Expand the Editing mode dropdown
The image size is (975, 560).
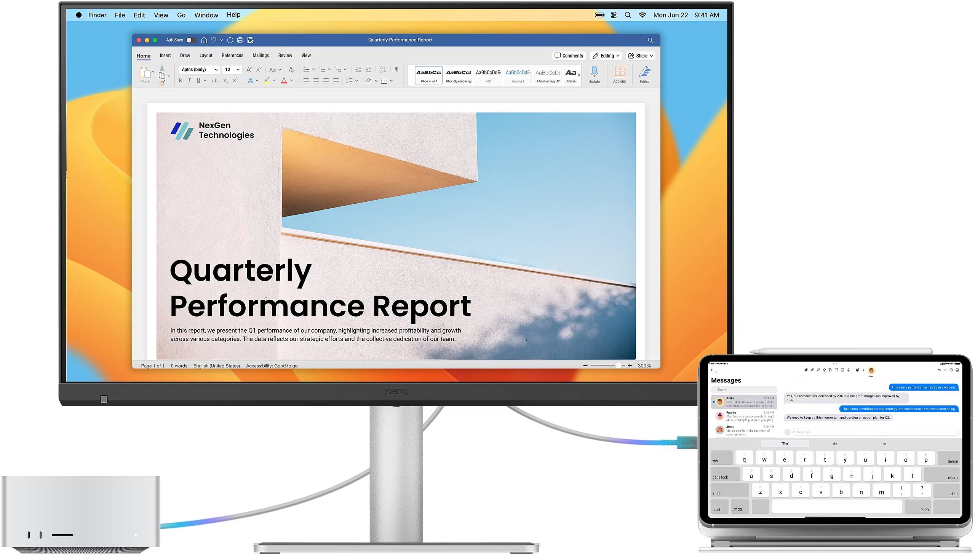coord(606,56)
